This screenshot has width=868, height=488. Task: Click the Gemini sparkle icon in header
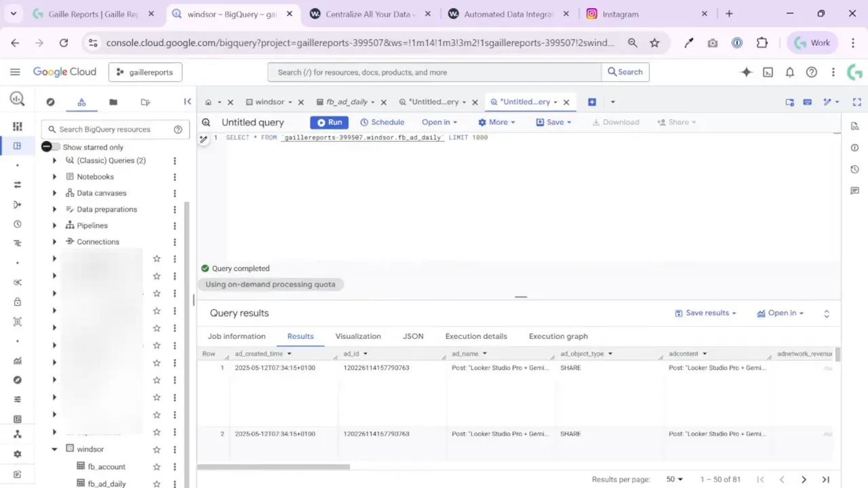[747, 72]
